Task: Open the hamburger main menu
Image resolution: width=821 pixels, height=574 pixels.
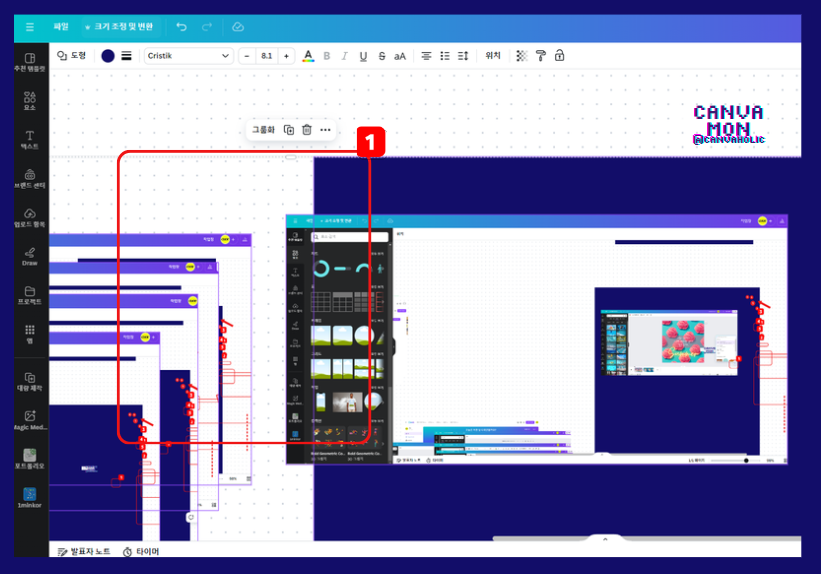Action: tap(30, 27)
